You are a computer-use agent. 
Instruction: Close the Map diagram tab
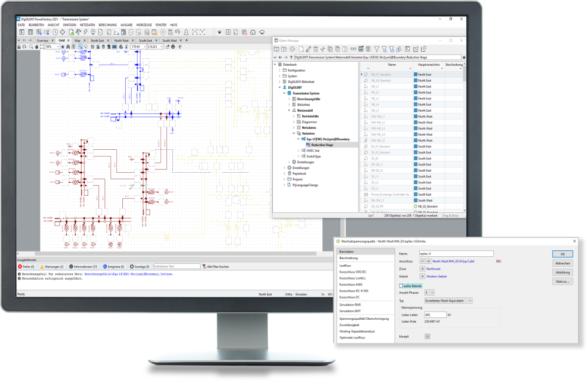pos(84,41)
